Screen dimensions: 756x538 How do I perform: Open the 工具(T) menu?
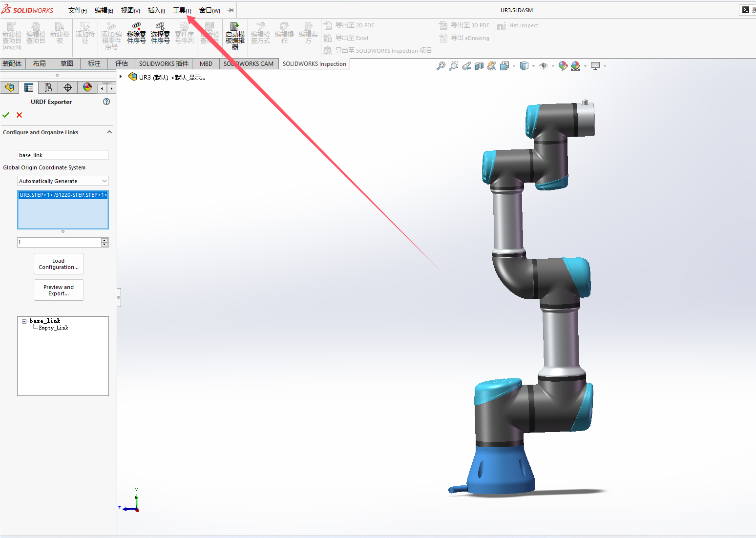183,10
